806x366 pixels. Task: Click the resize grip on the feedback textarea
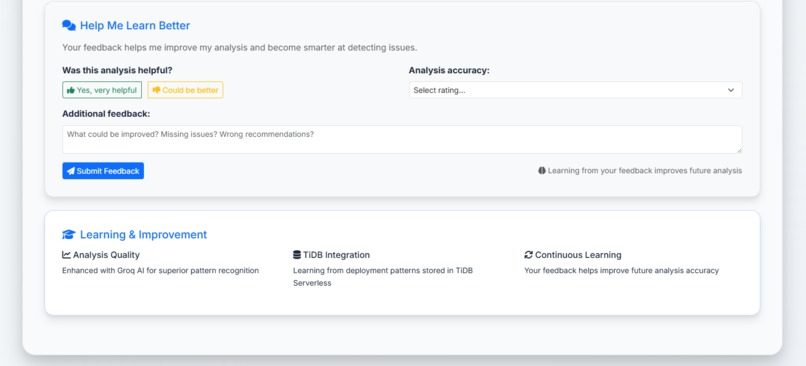pyautogui.click(x=739, y=150)
